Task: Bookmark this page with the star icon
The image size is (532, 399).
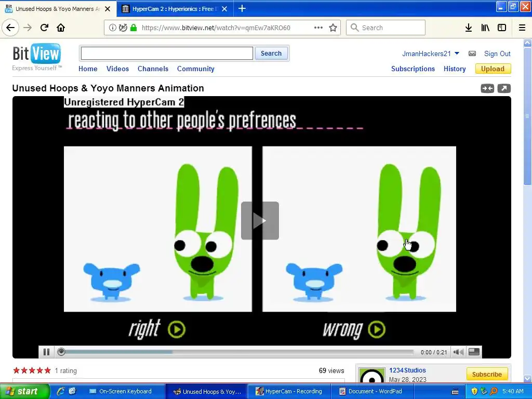Action: click(x=333, y=28)
